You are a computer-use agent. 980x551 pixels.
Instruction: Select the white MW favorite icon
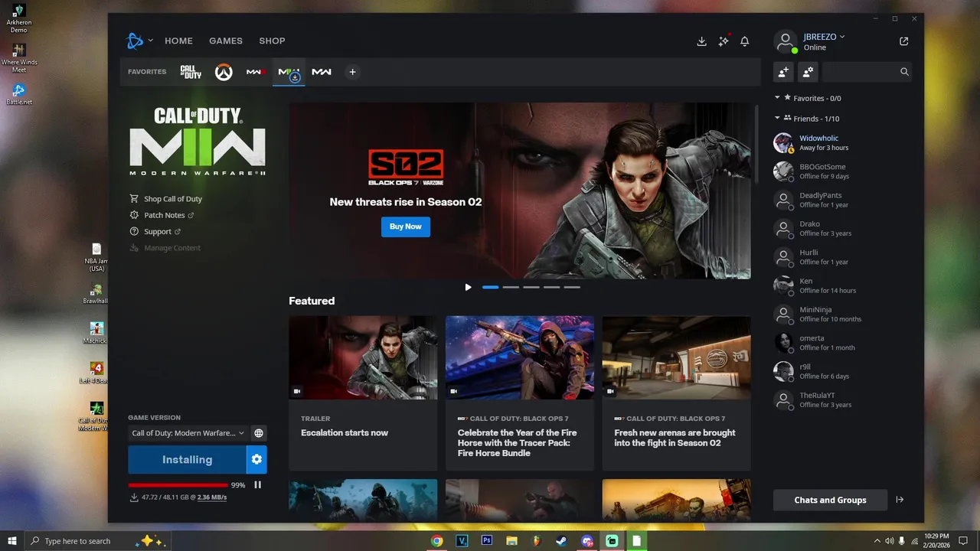(322, 72)
